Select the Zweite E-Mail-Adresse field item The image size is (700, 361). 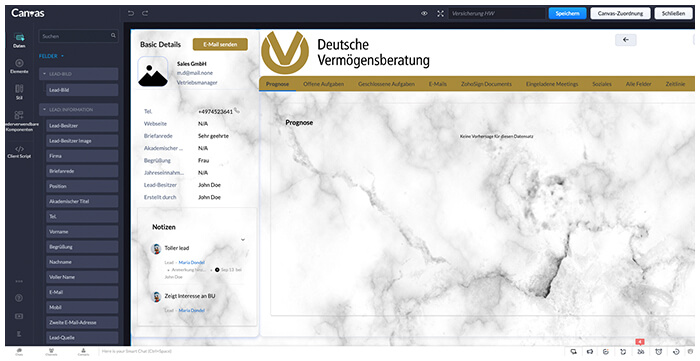[82, 322]
